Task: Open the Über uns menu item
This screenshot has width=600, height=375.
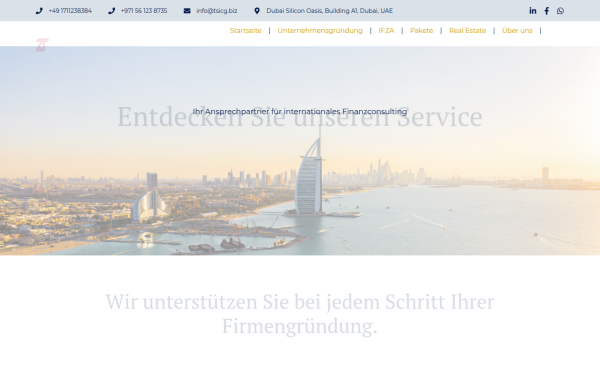Action: coord(517,31)
